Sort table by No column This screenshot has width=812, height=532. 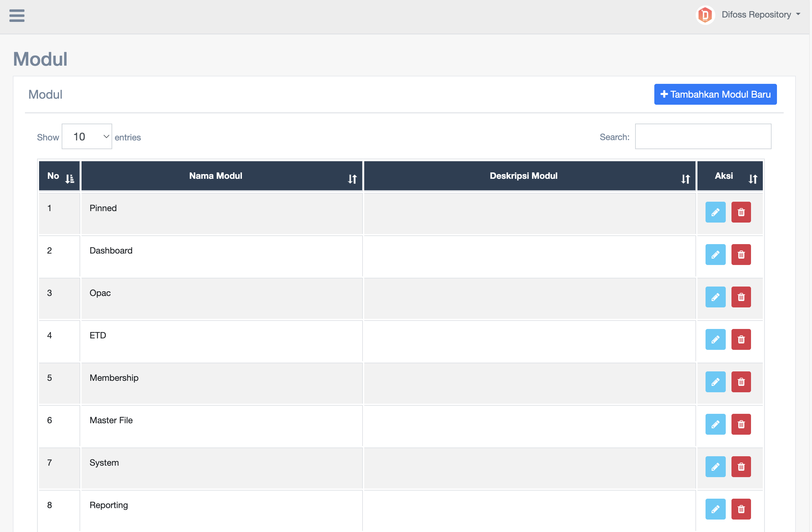(x=59, y=176)
